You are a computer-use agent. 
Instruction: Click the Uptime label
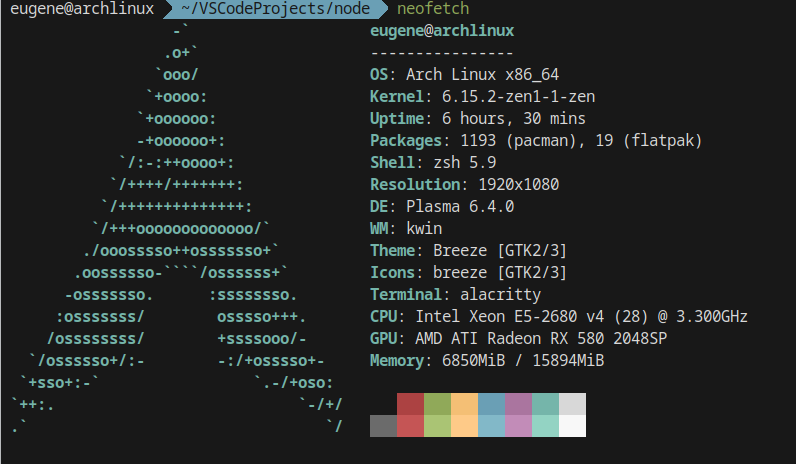click(x=396, y=119)
